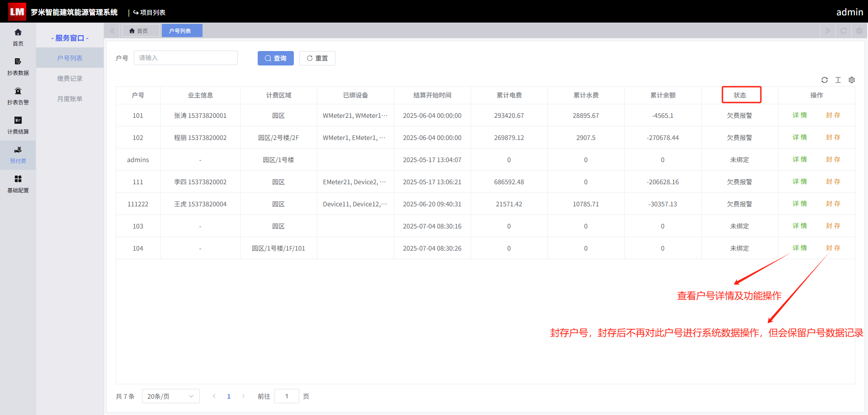Click 封存 for account 104
Image resolution: width=868 pixels, height=415 pixels.
click(x=833, y=248)
